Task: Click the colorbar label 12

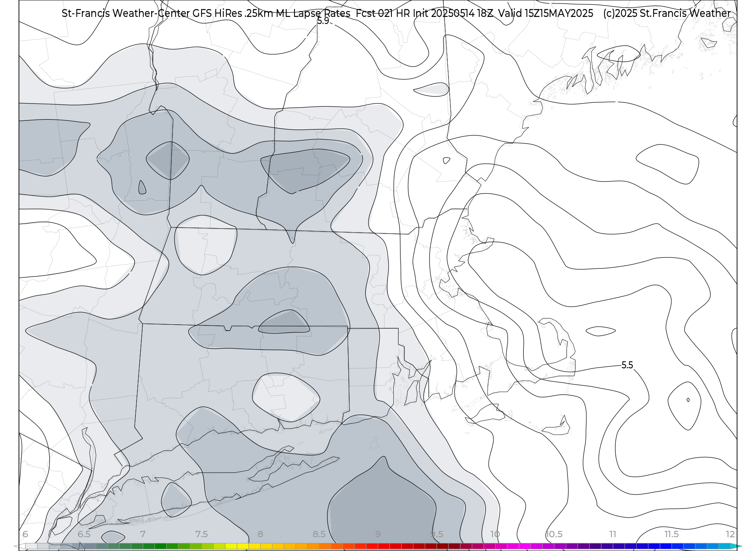Action: coord(730,534)
